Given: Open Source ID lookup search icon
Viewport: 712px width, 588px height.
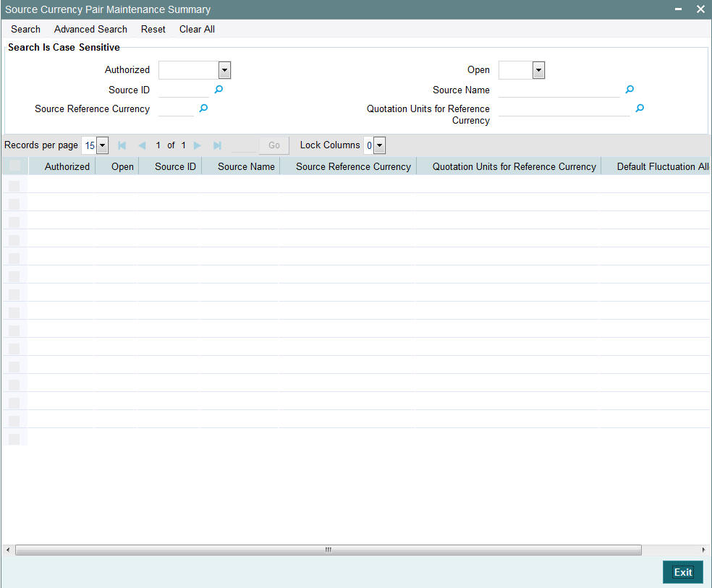Looking at the screenshot, I should pos(219,90).
